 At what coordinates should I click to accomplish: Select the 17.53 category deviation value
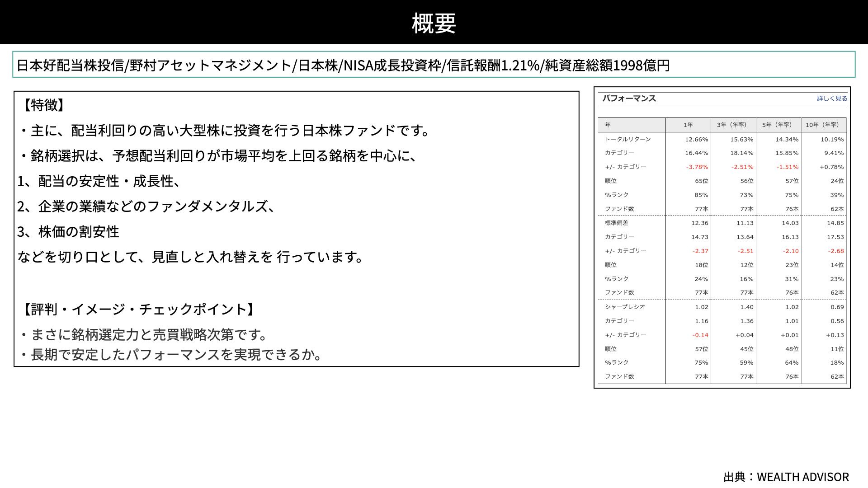(835, 237)
